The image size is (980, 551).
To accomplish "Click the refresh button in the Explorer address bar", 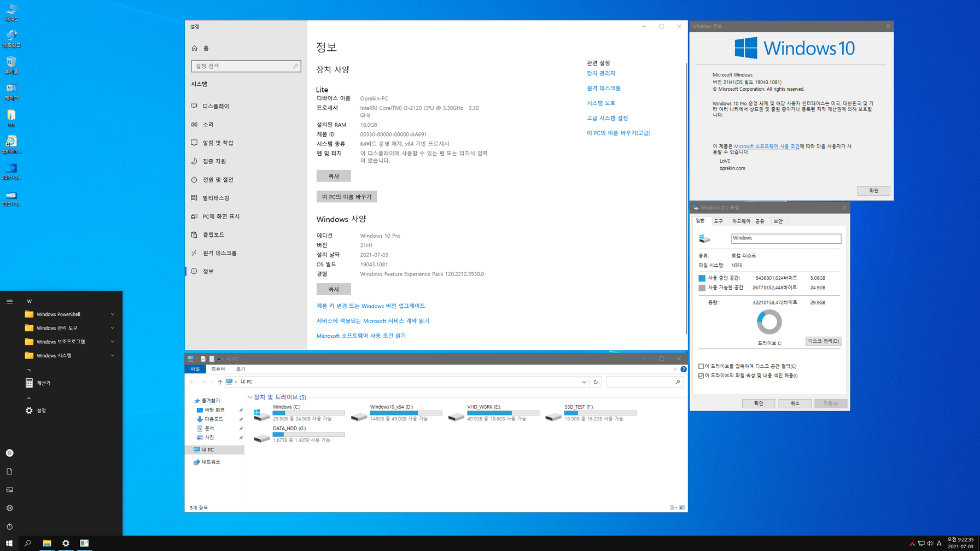I will [596, 382].
